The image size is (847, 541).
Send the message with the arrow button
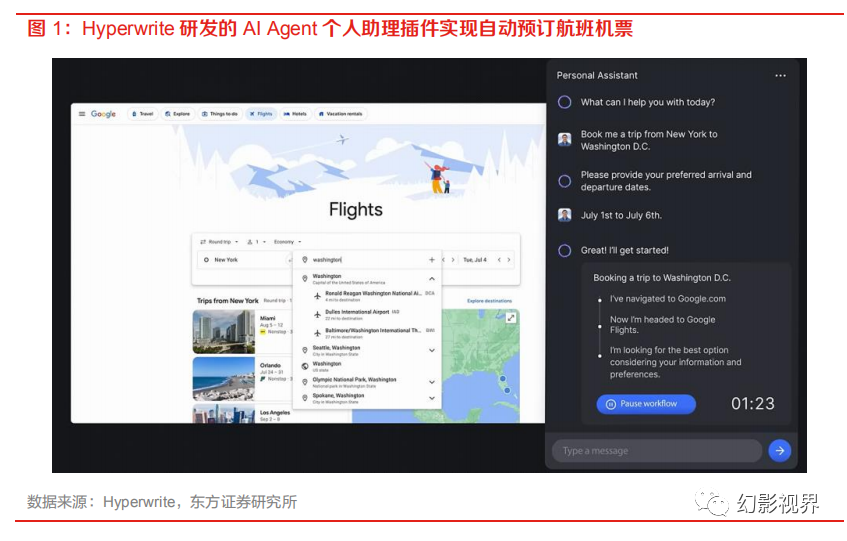click(779, 450)
